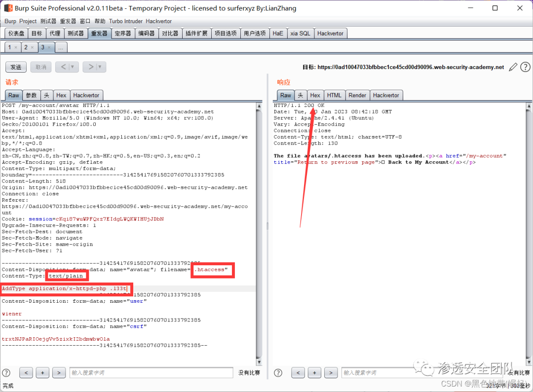The width and height of the screenshot is (533, 392).
Task: Switch to the 代理 tab
Action: pos(55,34)
